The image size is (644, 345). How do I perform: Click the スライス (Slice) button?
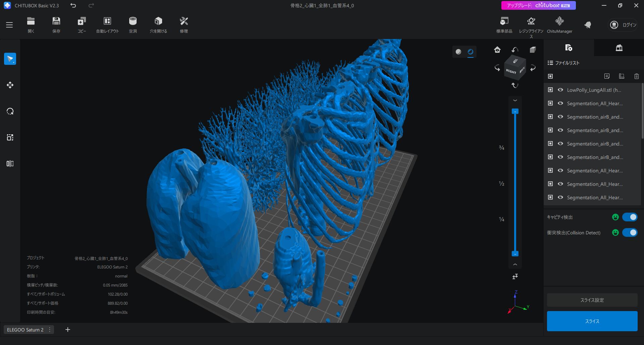tap(592, 321)
